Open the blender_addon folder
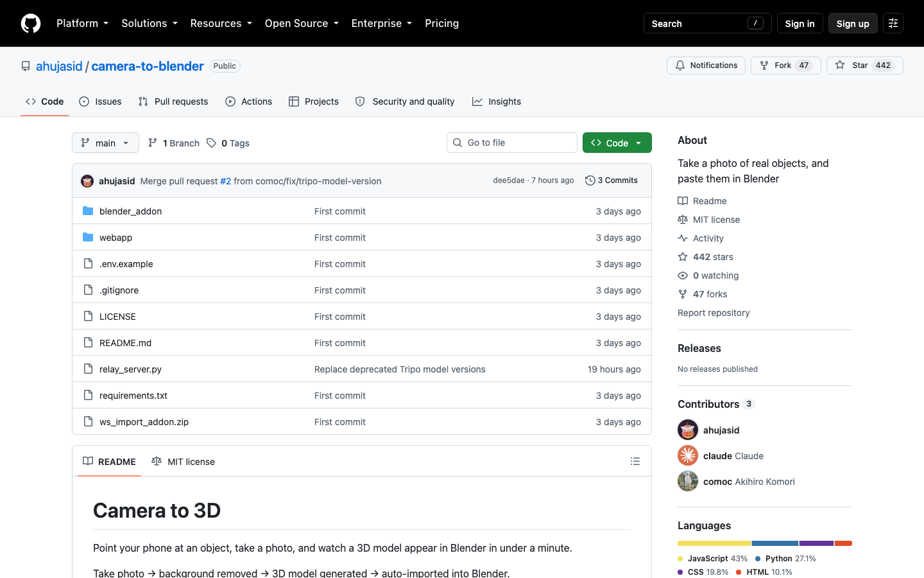The height and width of the screenshot is (578, 924). 130,211
